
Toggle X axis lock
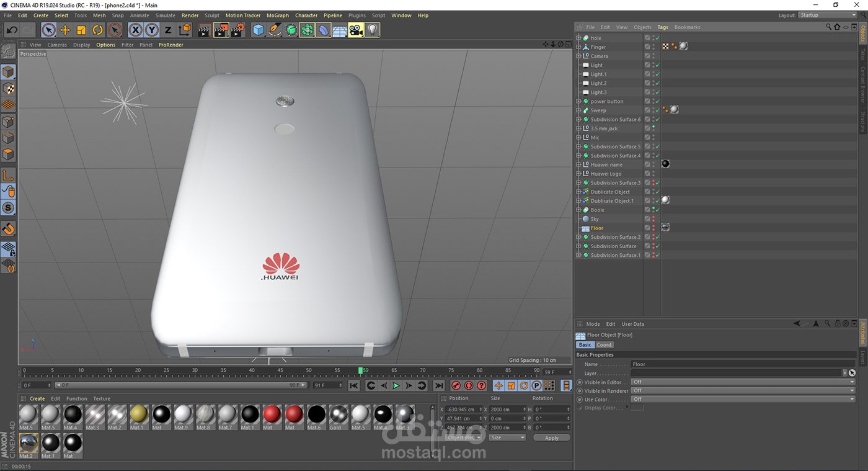(x=135, y=30)
